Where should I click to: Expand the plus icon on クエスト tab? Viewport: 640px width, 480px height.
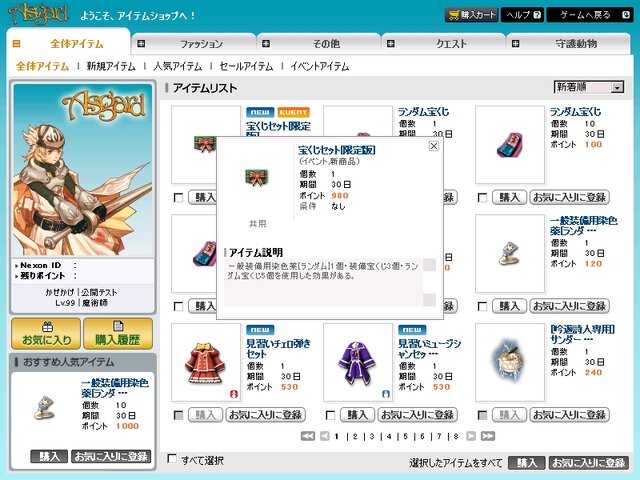tap(391, 43)
